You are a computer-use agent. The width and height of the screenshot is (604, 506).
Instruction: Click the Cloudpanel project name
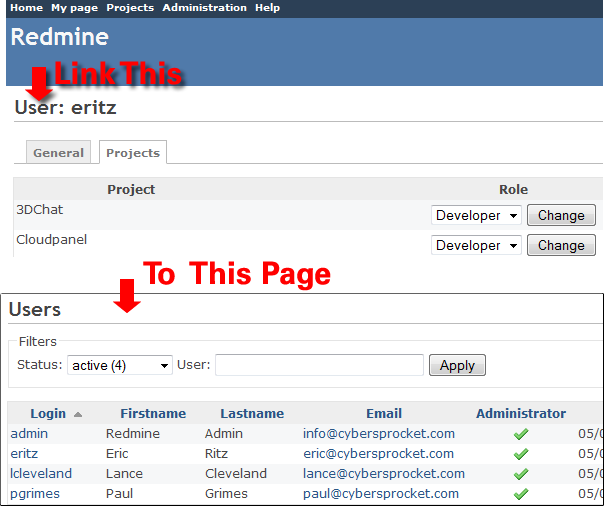pos(52,240)
